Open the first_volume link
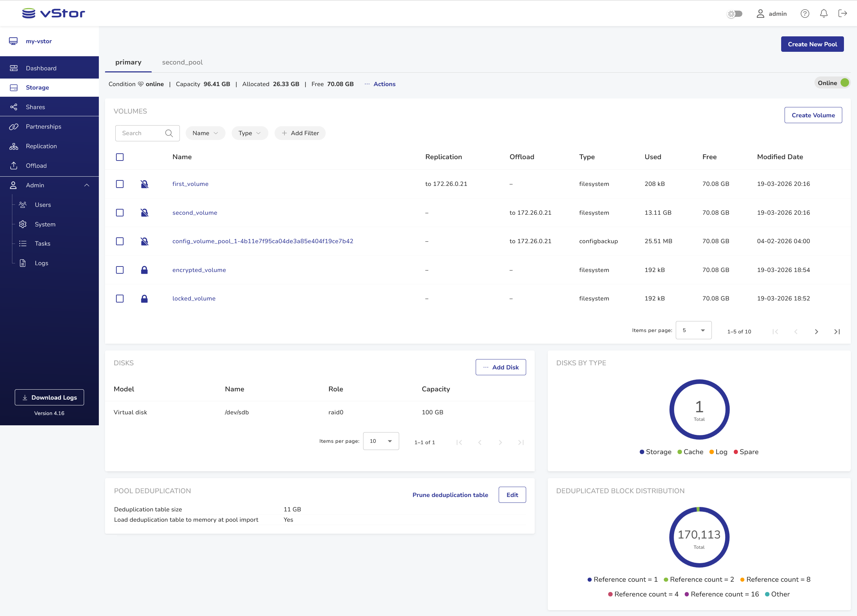This screenshot has height=616, width=857. pos(190,184)
